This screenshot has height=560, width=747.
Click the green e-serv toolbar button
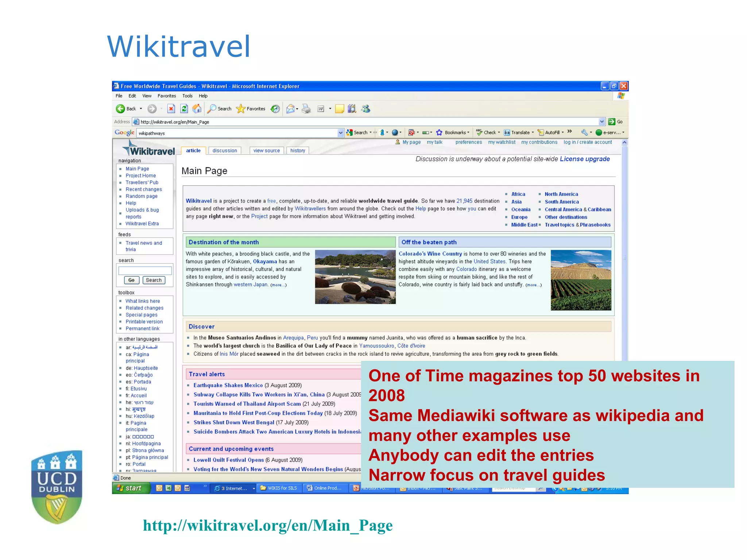click(608, 132)
